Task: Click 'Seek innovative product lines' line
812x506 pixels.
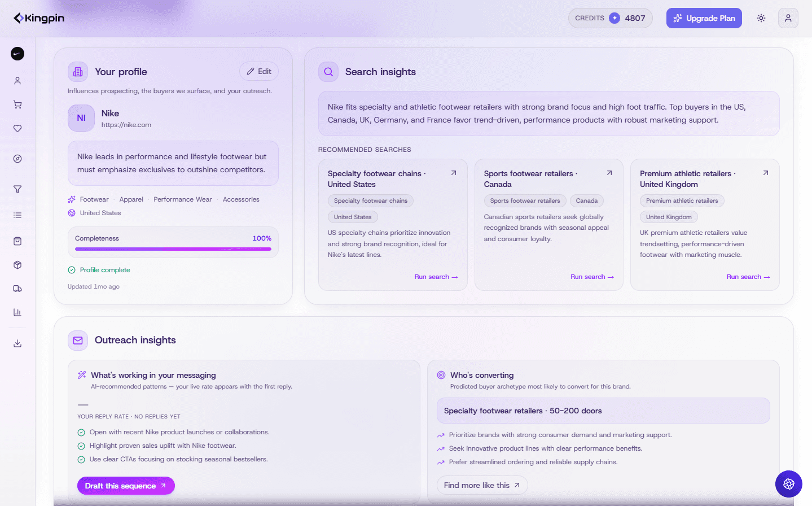Action: pyautogui.click(x=546, y=448)
